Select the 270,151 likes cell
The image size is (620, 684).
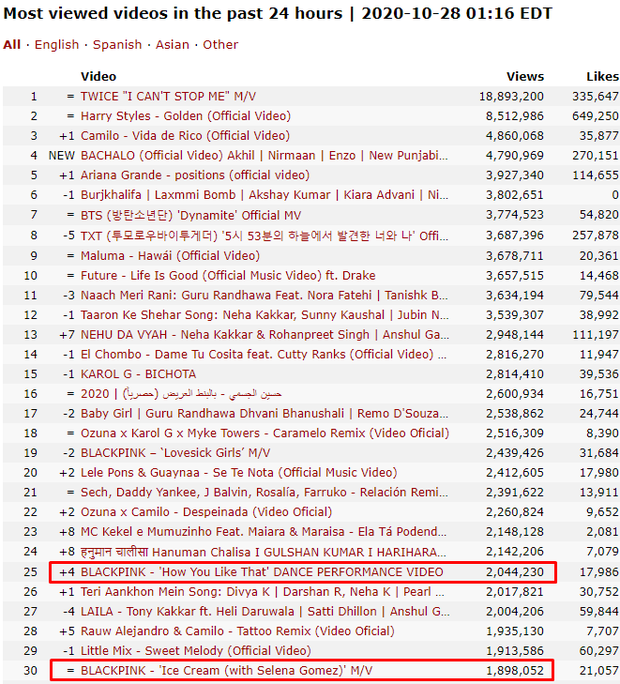pos(596,155)
